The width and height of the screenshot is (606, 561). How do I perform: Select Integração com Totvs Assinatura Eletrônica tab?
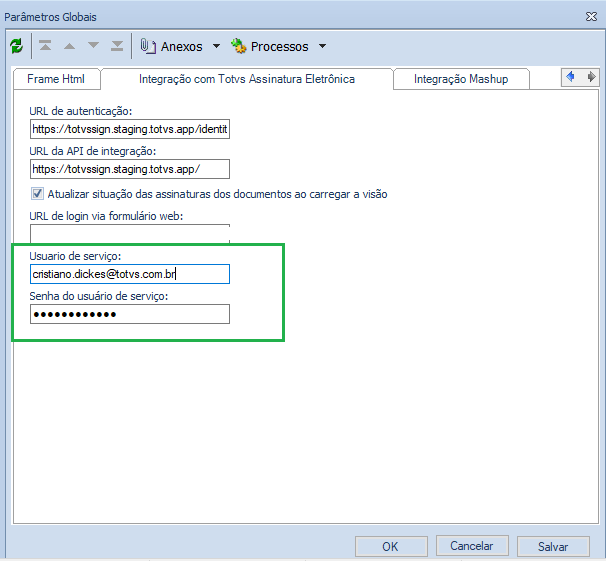247,79
